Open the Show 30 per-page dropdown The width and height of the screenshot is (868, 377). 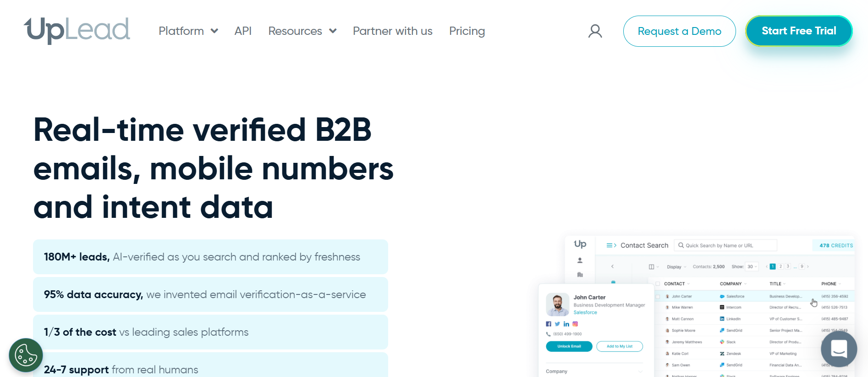(752, 266)
